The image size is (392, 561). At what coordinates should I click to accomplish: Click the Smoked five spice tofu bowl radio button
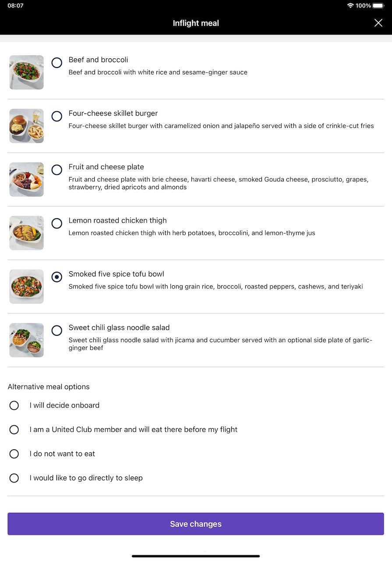pos(57,277)
